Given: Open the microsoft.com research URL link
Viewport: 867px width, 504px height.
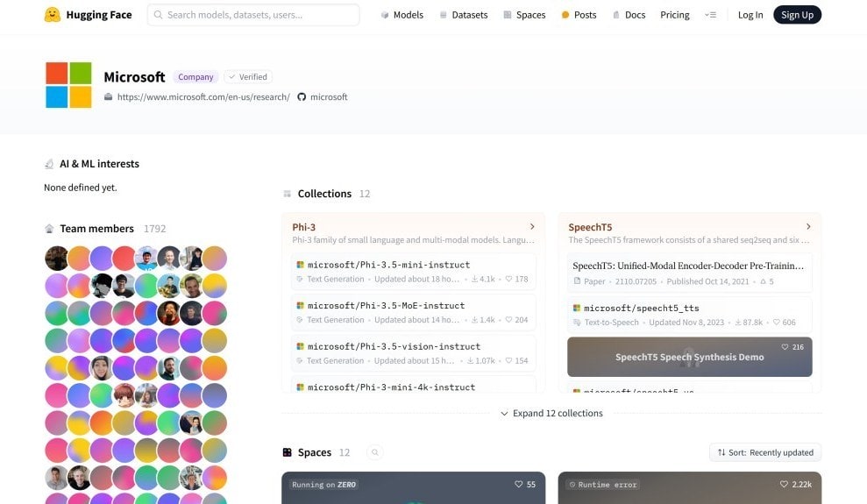Looking at the screenshot, I should pyautogui.click(x=203, y=96).
